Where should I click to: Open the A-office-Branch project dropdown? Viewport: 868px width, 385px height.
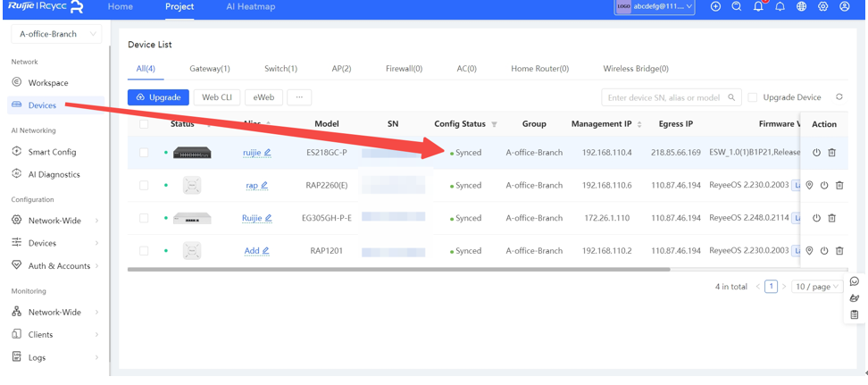56,34
